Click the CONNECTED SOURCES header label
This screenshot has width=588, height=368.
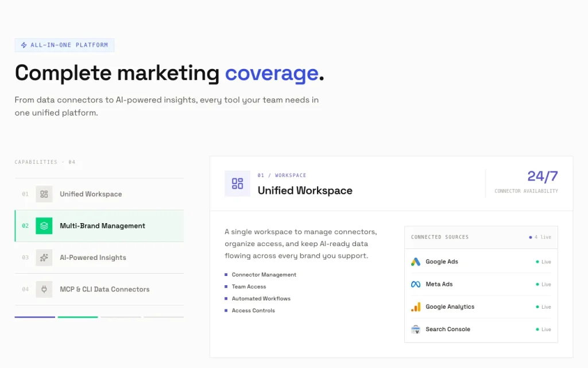(x=440, y=237)
